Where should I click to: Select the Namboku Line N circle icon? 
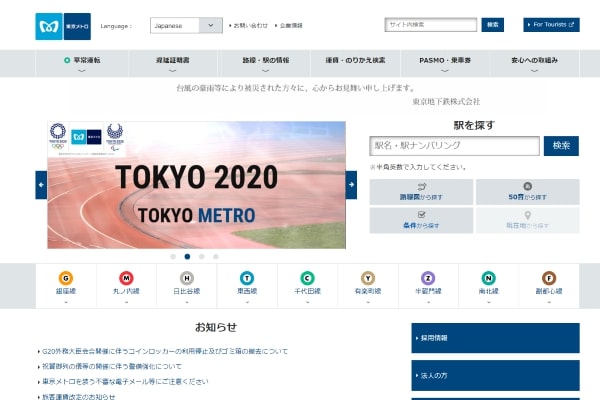489,278
